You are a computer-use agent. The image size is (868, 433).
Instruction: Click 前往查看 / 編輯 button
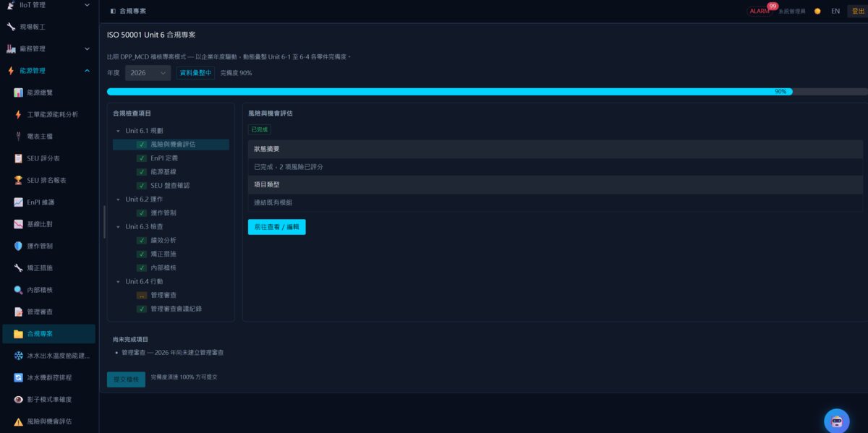(277, 227)
